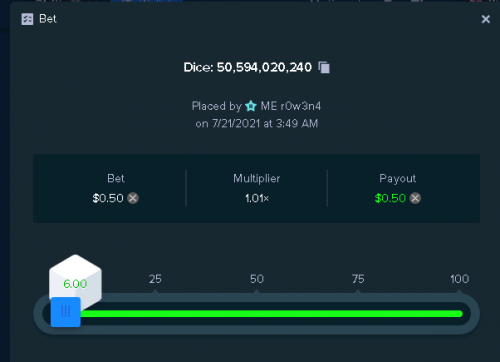The height and width of the screenshot is (362, 500).
Task: Close the Bet dialog
Action: [x=486, y=19]
